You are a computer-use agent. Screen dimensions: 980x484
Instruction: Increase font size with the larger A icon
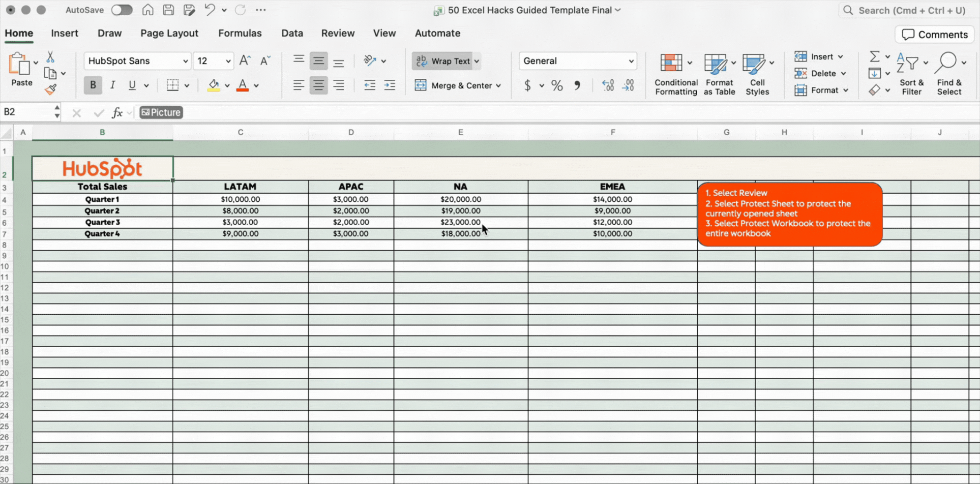pyautogui.click(x=245, y=60)
